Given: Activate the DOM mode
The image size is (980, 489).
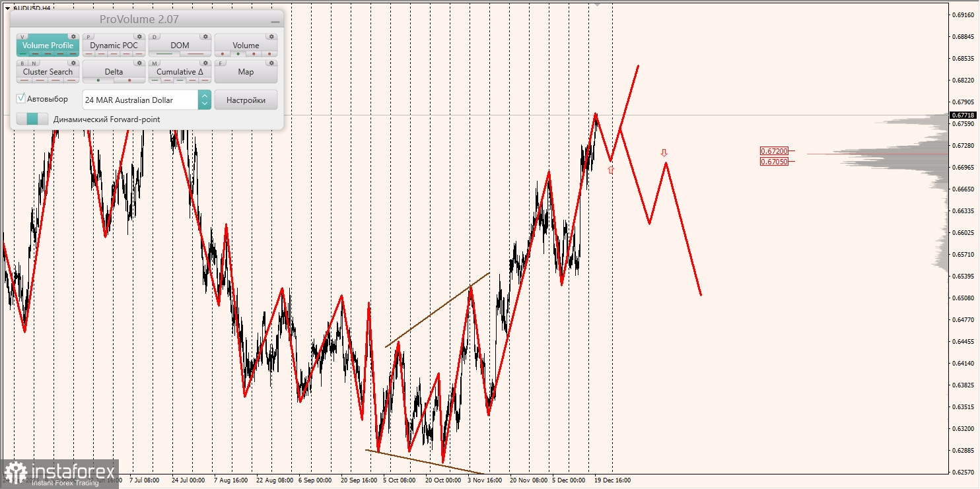Looking at the screenshot, I should [x=180, y=46].
